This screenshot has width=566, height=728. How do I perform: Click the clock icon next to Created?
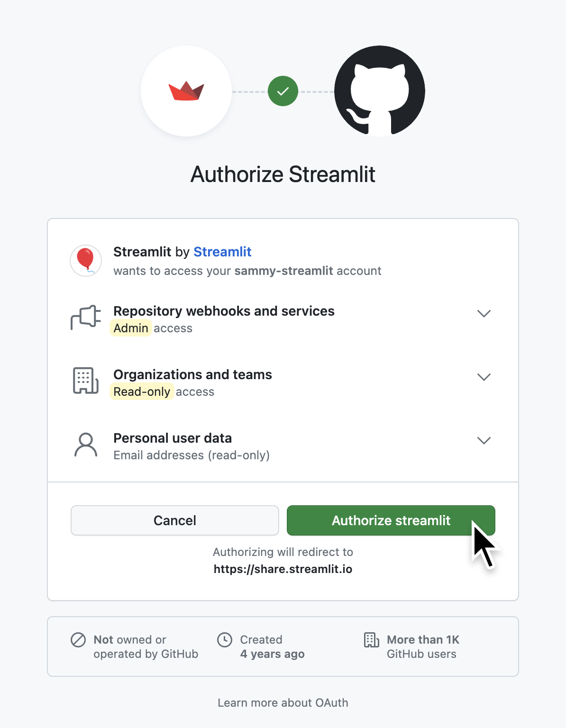(x=225, y=640)
